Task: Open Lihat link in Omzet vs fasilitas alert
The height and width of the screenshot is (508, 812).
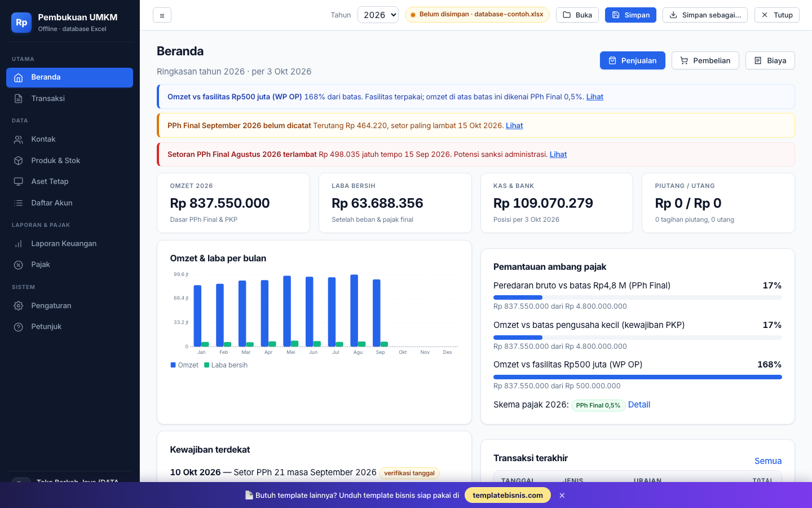Action: (595, 97)
